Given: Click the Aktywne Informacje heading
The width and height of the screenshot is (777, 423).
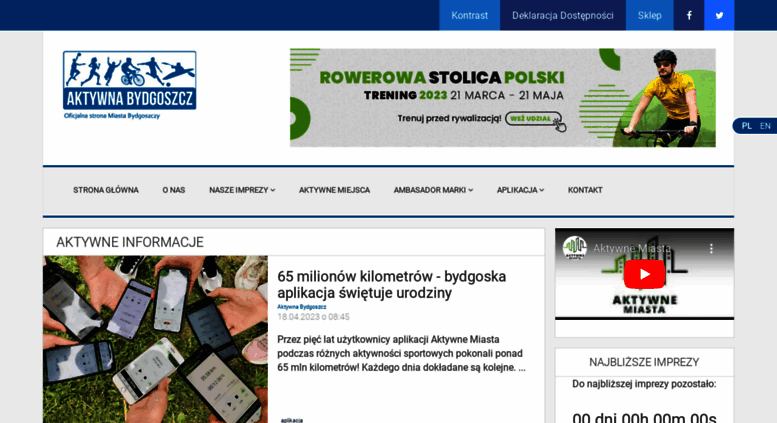Looking at the screenshot, I should click(x=130, y=242).
